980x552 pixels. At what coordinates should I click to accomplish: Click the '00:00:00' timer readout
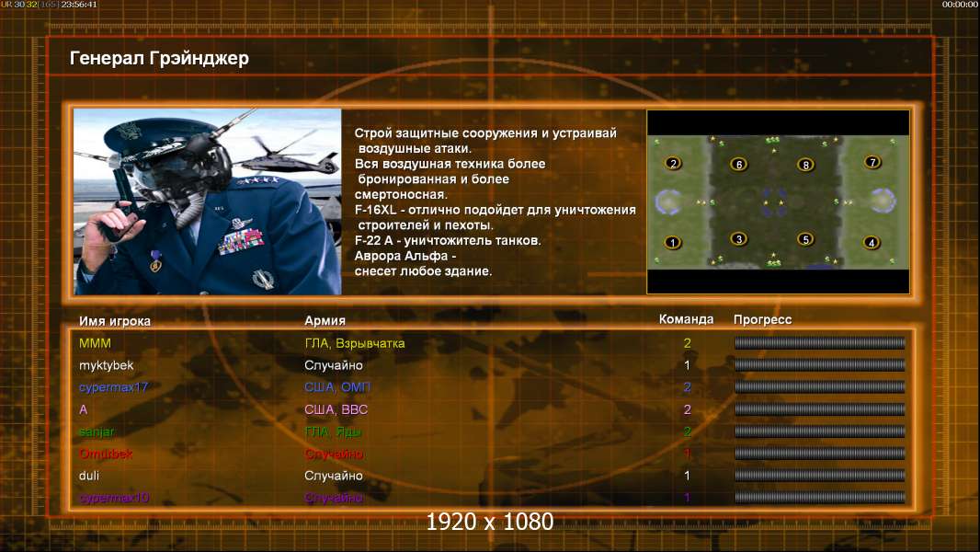(961, 5)
